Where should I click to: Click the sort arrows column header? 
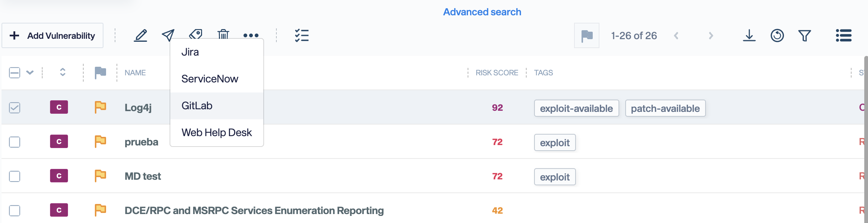(63, 72)
